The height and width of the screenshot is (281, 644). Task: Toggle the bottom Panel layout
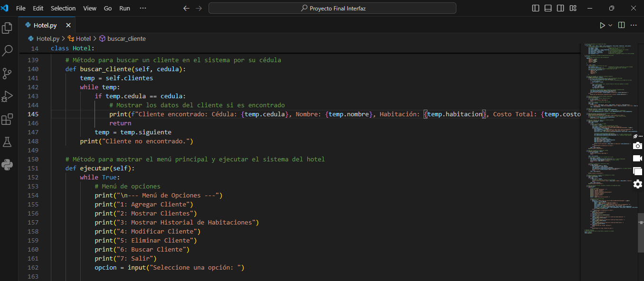pos(548,8)
